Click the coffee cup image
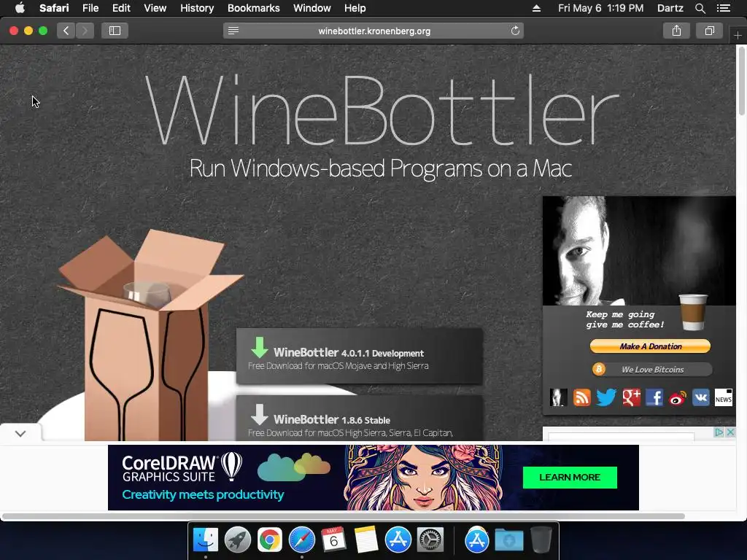This screenshot has width=747, height=560. (693, 312)
